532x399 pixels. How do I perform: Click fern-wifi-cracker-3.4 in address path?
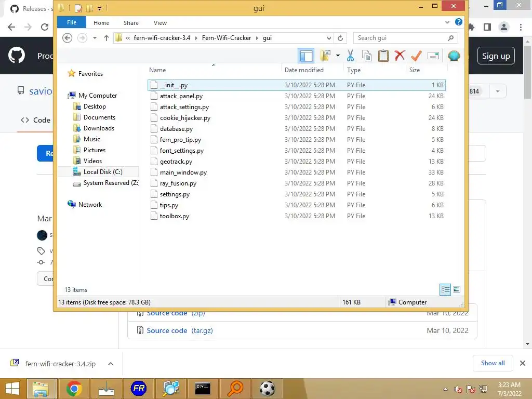[162, 38]
